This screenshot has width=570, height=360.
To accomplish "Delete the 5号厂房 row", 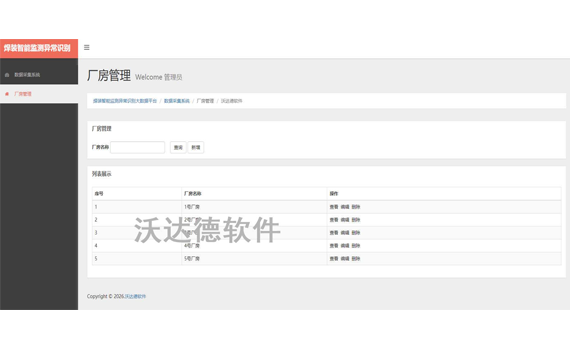I will [x=356, y=259].
